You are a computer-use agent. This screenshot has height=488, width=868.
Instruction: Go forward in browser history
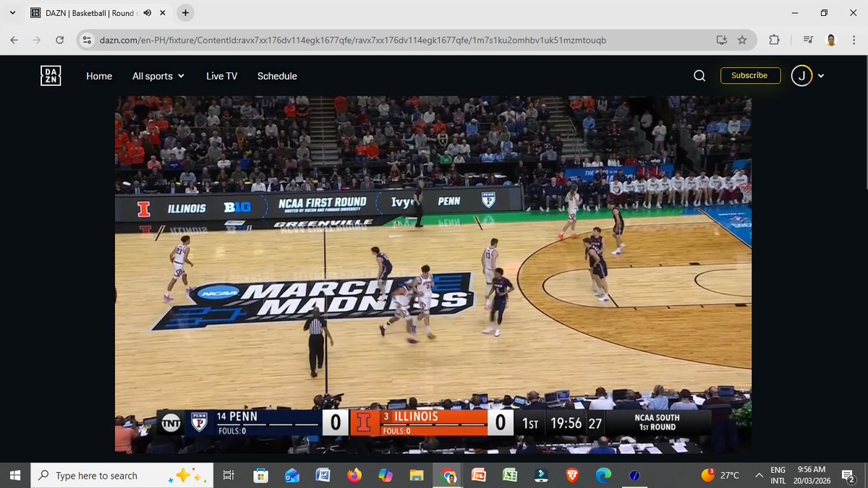pyautogui.click(x=37, y=40)
